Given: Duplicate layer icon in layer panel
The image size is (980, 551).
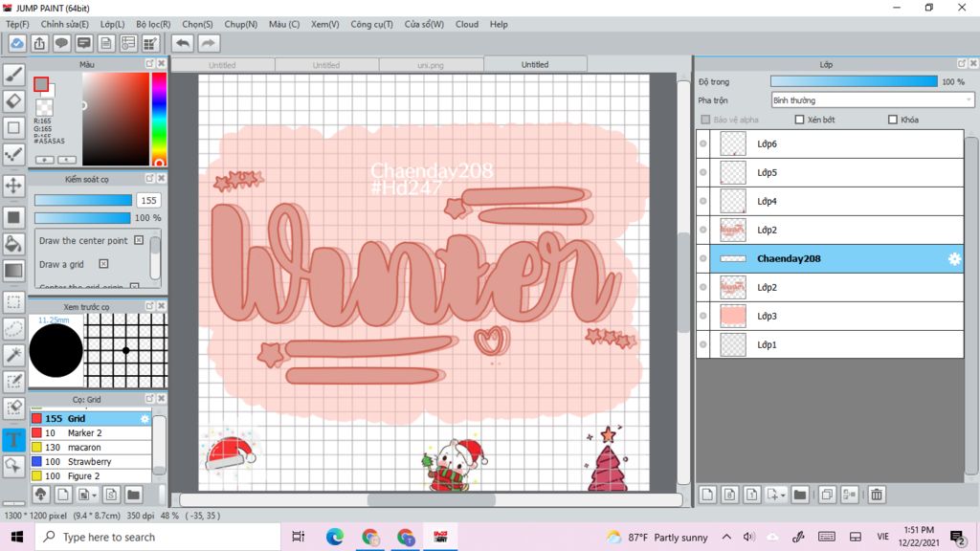Looking at the screenshot, I should [x=826, y=495].
